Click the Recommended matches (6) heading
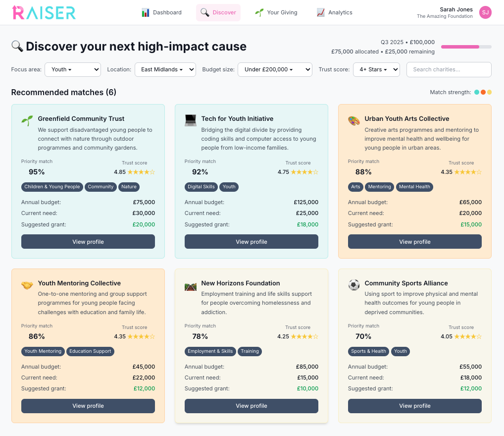The image size is (504, 436). 64,92
